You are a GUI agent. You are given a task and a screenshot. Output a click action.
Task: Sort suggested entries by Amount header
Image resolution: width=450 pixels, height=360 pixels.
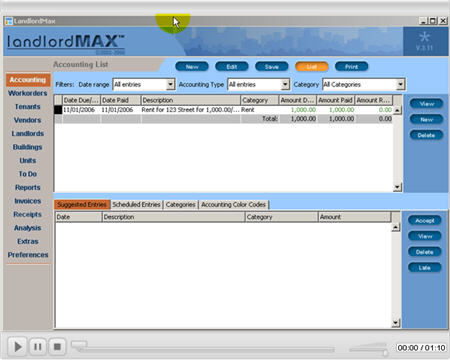tap(354, 217)
